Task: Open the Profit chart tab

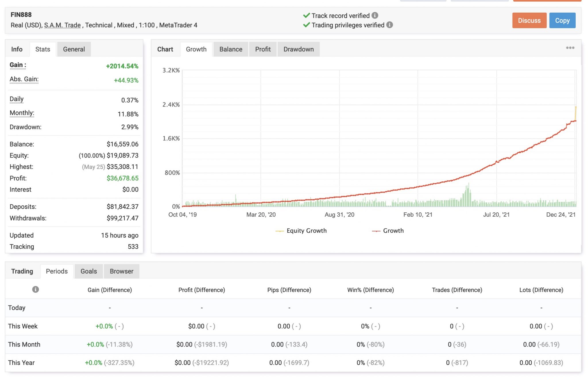Action: click(263, 49)
